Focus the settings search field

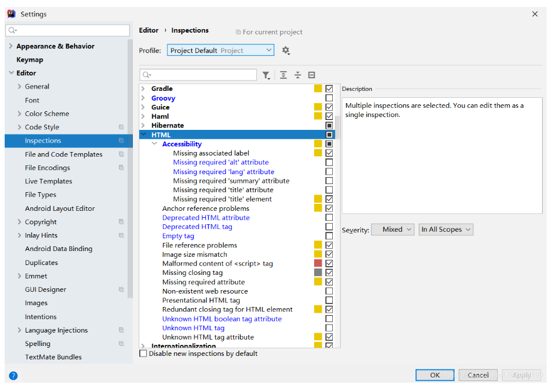pyautogui.click(x=68, y=30)
